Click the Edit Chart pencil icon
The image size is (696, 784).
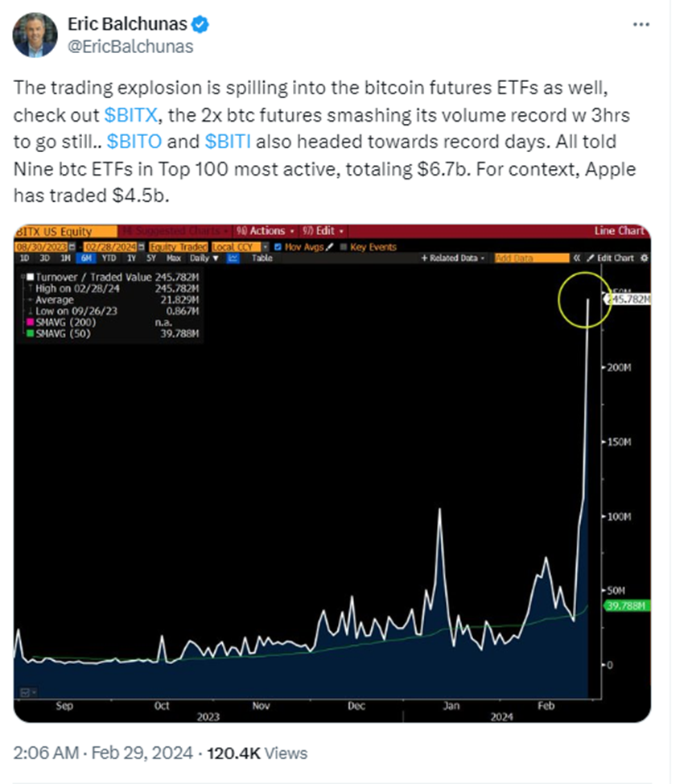coord(590,258)
